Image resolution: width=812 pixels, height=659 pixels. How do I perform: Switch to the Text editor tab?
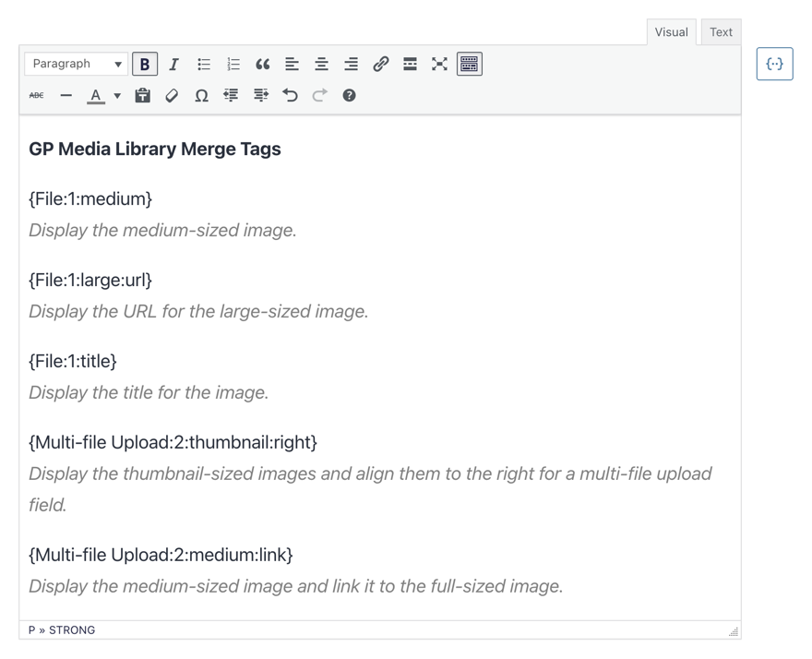pyautogui.click(x=721, y=32)
